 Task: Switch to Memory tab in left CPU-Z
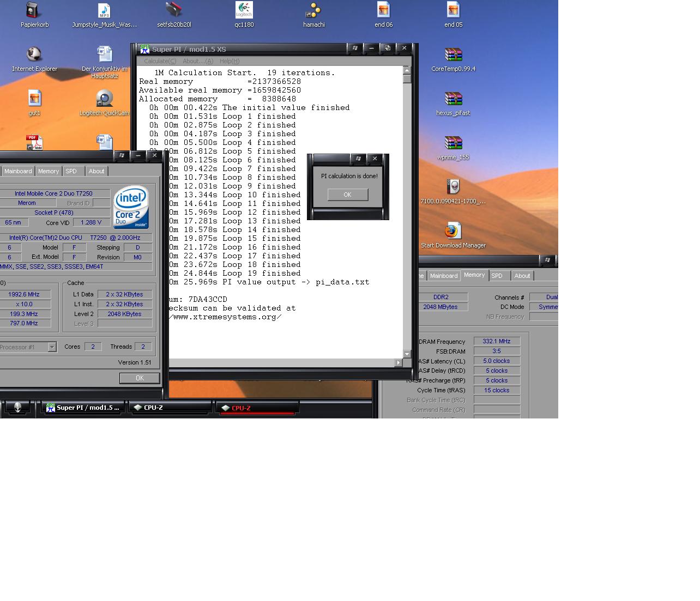pos(49,171)
